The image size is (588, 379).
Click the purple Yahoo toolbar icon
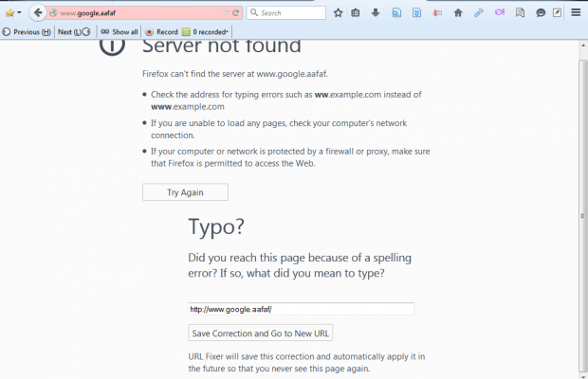coord(499,12)
